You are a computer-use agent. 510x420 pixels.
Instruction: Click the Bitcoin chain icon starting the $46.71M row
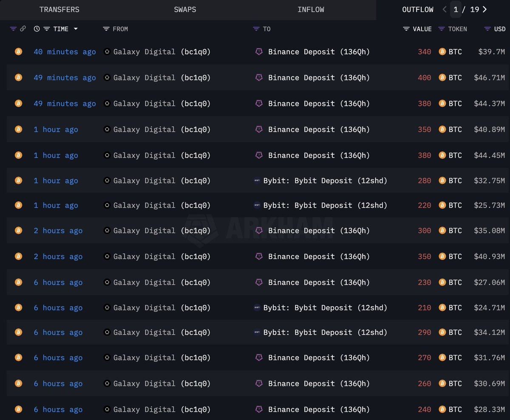[x=18, y=78]
